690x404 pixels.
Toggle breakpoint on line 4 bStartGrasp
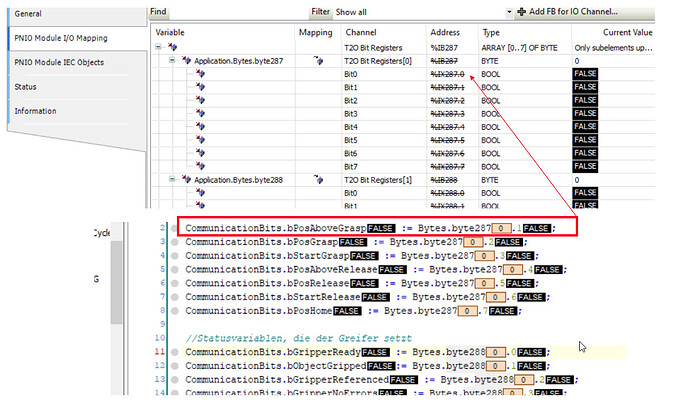pos(175,256)
